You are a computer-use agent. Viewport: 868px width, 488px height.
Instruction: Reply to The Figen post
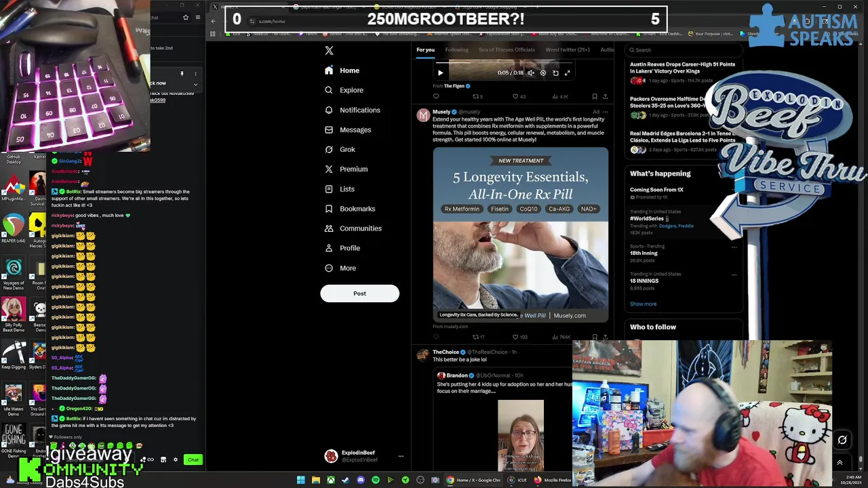(436, 96)
